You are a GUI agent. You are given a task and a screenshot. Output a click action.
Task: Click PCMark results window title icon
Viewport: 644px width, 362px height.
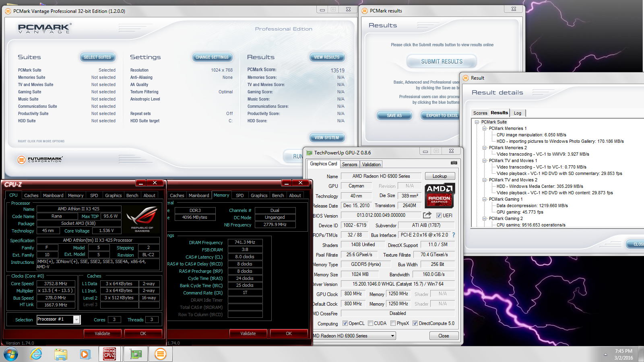point(365,11)
